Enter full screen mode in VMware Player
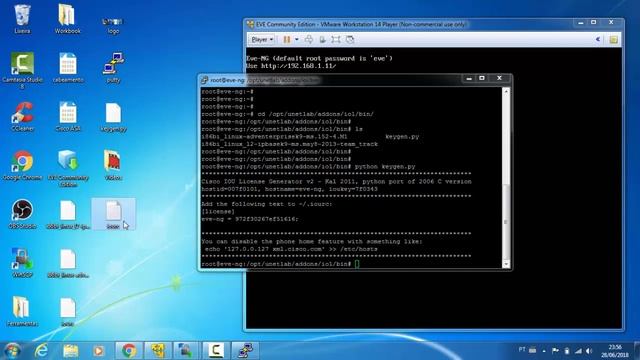 click(x=336, y=40)
